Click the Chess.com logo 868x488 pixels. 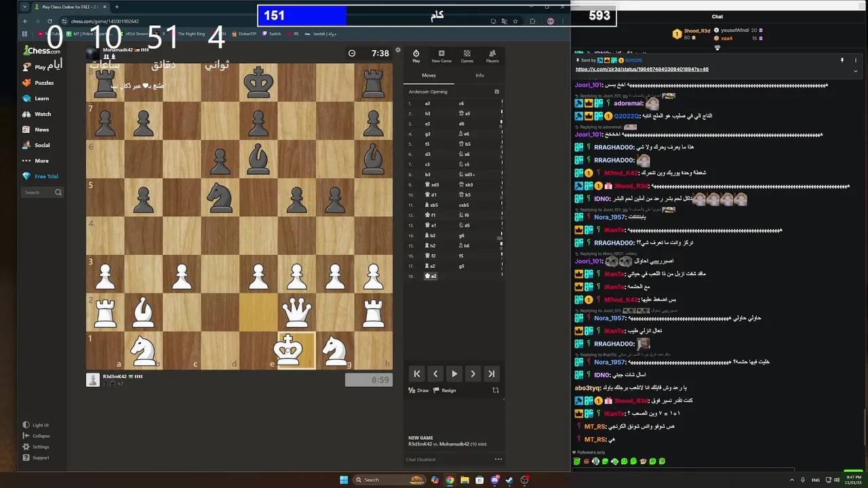42,51
